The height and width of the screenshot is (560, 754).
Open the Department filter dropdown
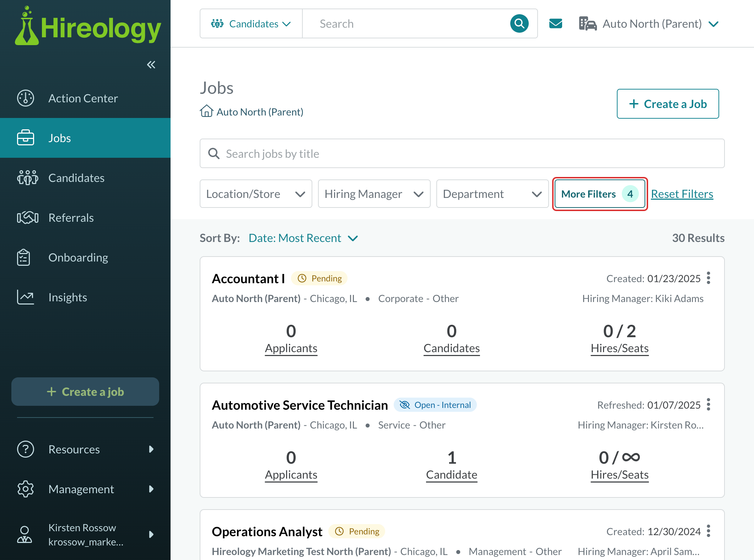tap(492, 194)
